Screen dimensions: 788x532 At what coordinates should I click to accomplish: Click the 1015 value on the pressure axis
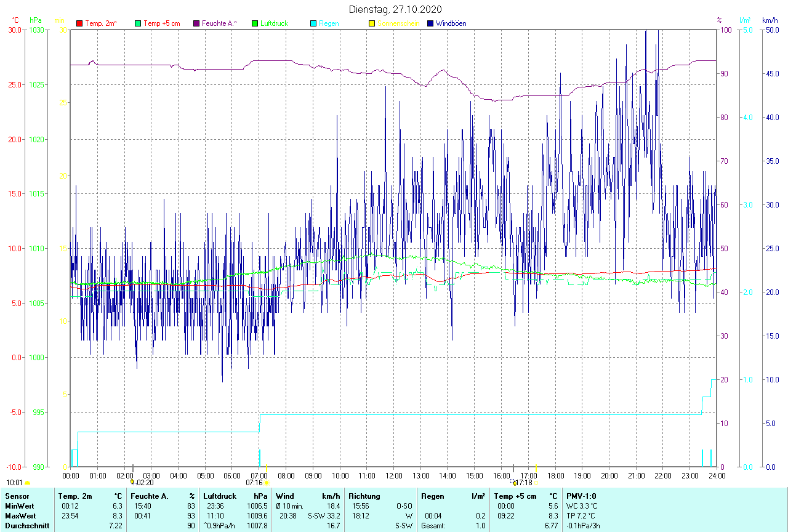click(36, 194)
